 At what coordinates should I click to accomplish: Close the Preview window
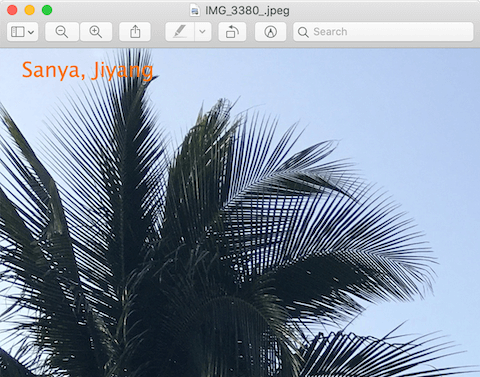12,10
